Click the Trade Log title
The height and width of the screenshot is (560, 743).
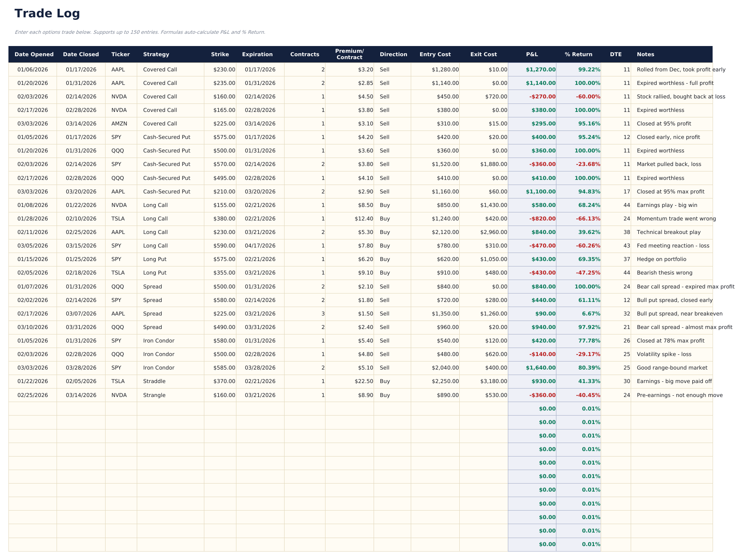click(48, 13)
